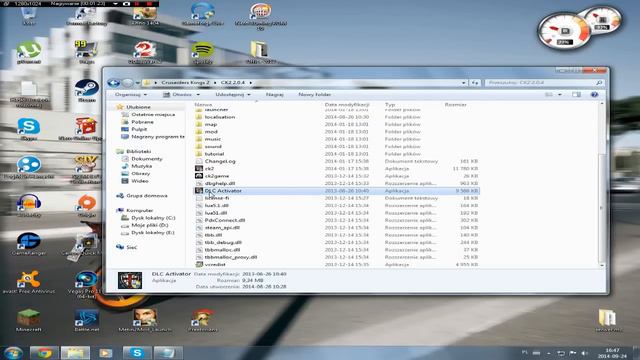The image size is (640, 360).
Task: Expand the Udostępnij dropdown menu
Action: [233, 95]
